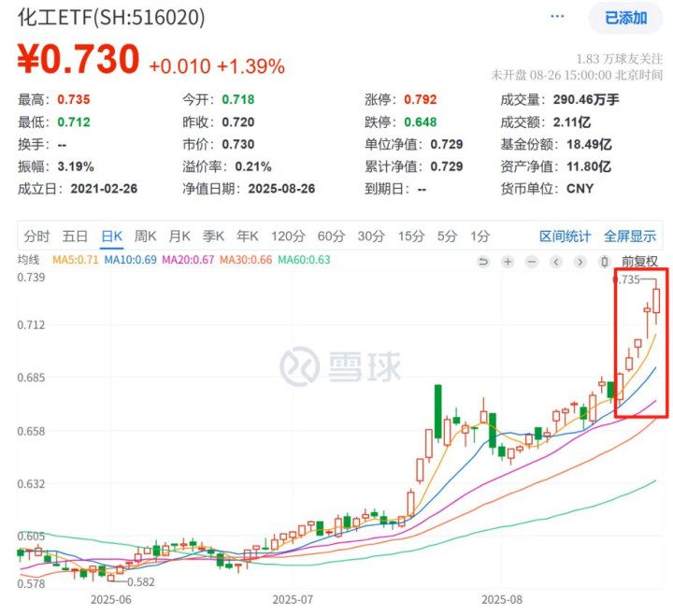Click the 净值日期 2025-08-26 date

coord(281,189)
